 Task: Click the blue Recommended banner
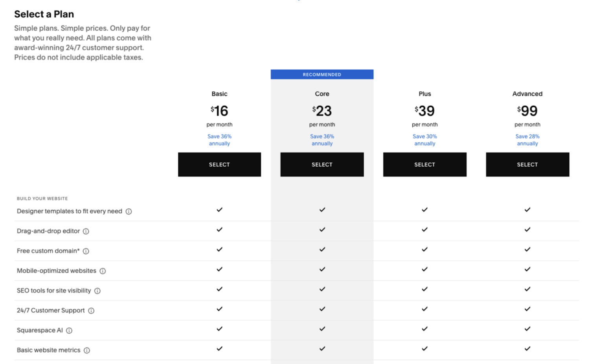tap(322, 74)
